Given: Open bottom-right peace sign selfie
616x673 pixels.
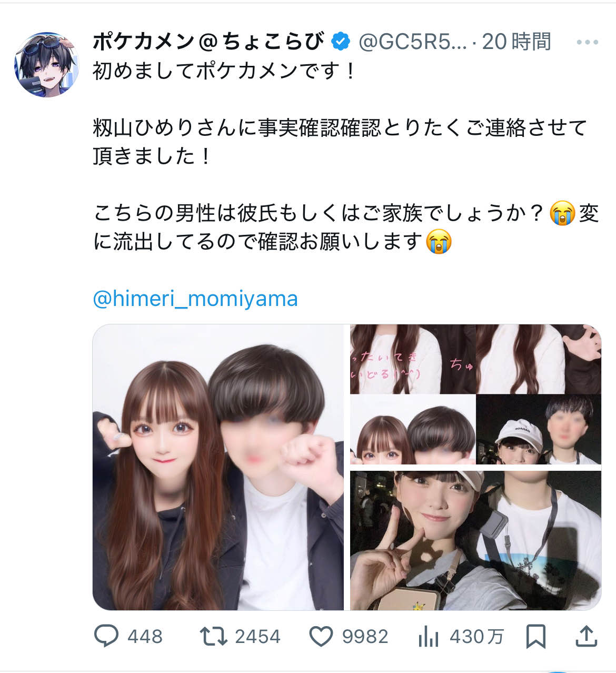Looking at the screenshot, I should pos(475,540).
